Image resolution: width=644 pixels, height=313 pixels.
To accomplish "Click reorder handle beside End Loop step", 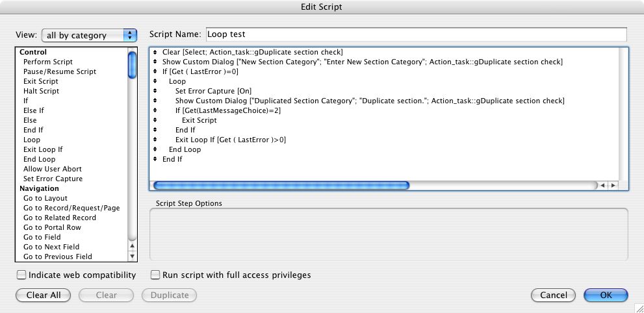I will tap(155, 149).
